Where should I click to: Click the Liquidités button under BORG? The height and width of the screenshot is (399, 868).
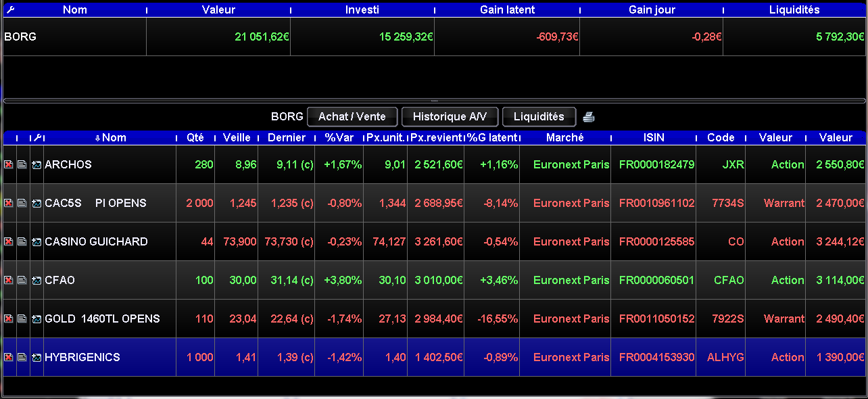click(x=539, y=116)
